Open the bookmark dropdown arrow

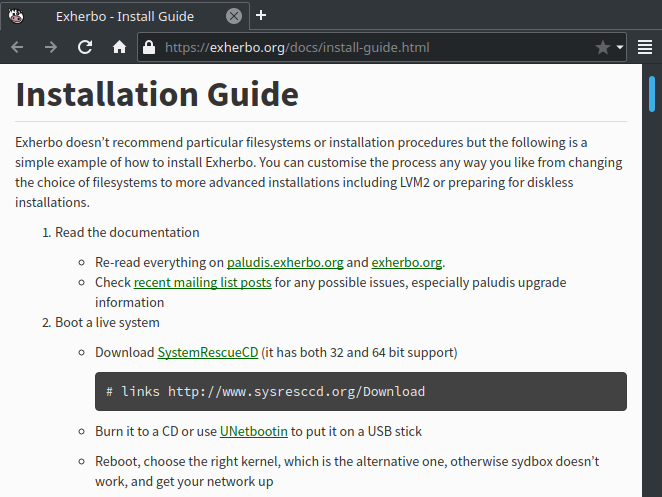pos(620,47)
